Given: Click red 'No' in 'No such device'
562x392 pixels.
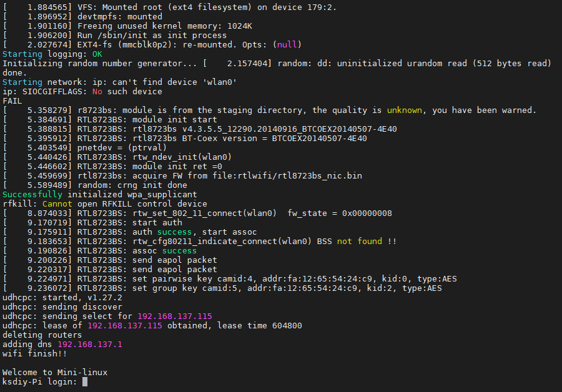Looking at the screenshot, I should point(97,92).
